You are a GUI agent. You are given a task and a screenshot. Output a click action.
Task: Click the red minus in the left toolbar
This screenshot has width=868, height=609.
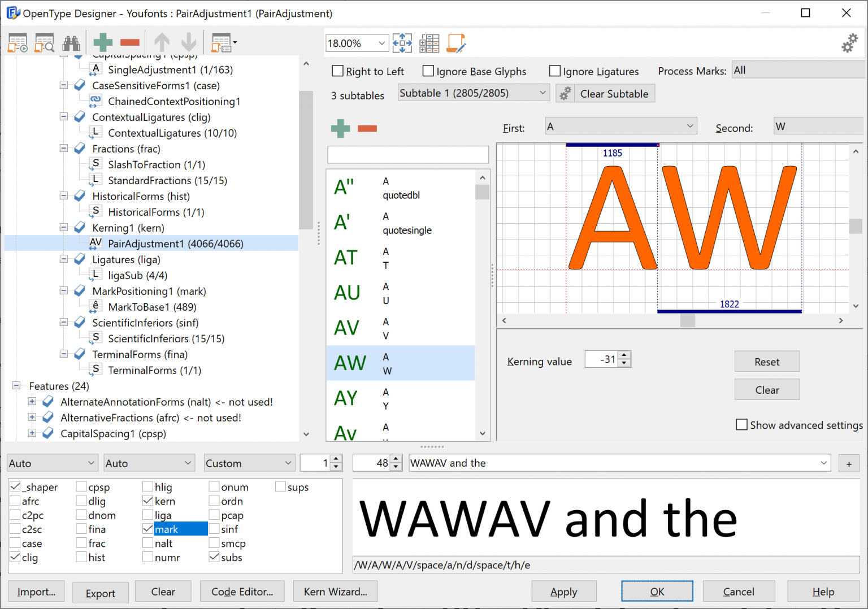click(x=130, y=43)
